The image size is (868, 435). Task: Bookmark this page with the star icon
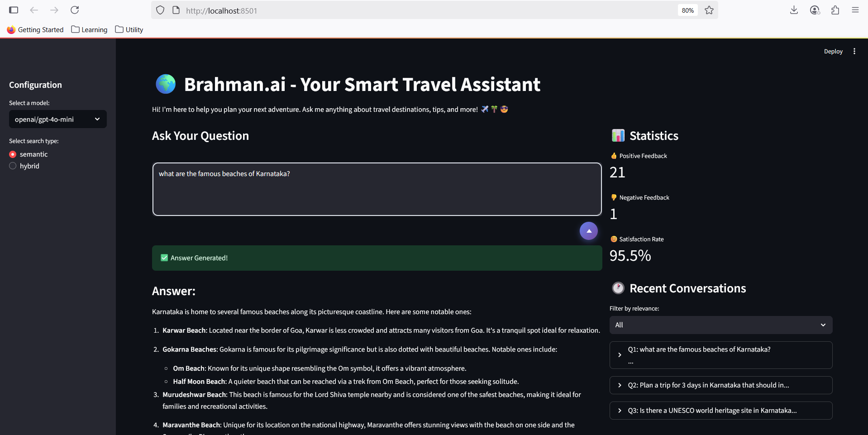(709, 10)
